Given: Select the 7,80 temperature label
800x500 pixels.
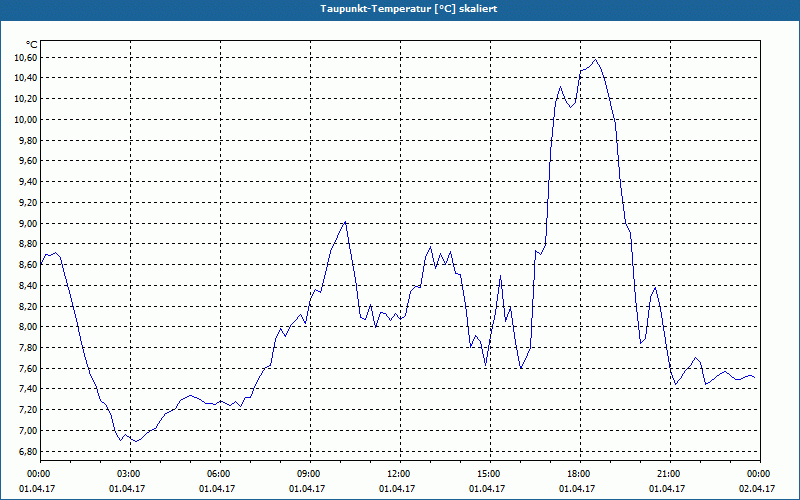Looking at the screenshot, I should (x=28, y=348).
